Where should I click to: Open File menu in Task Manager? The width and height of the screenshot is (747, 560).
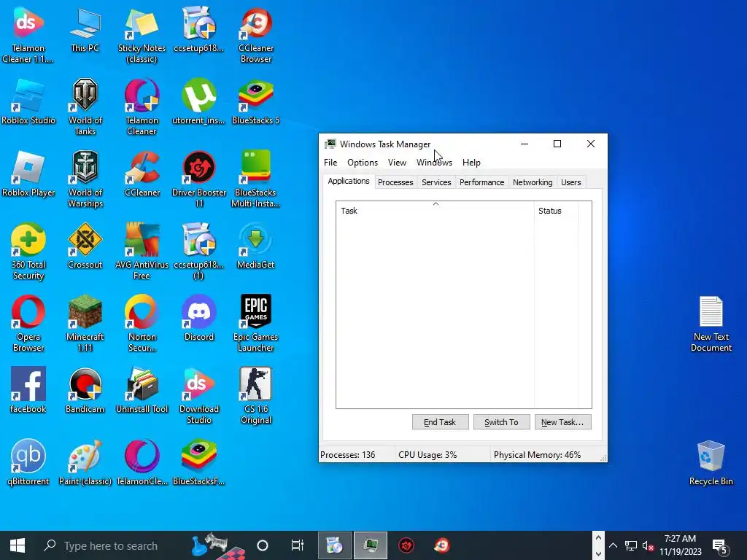pyautogui.click(x=330, y=163)
